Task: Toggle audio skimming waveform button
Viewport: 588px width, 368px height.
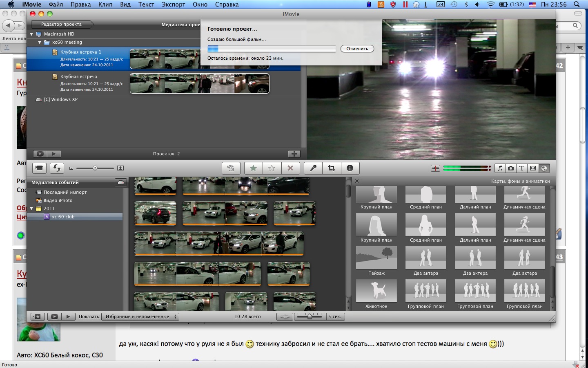Action: pos(435,168)
